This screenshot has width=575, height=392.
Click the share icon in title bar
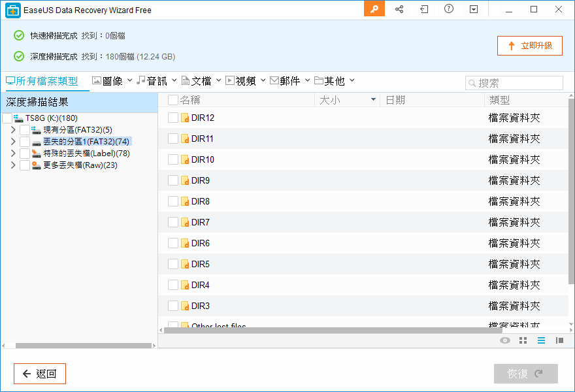click(399, 9)
